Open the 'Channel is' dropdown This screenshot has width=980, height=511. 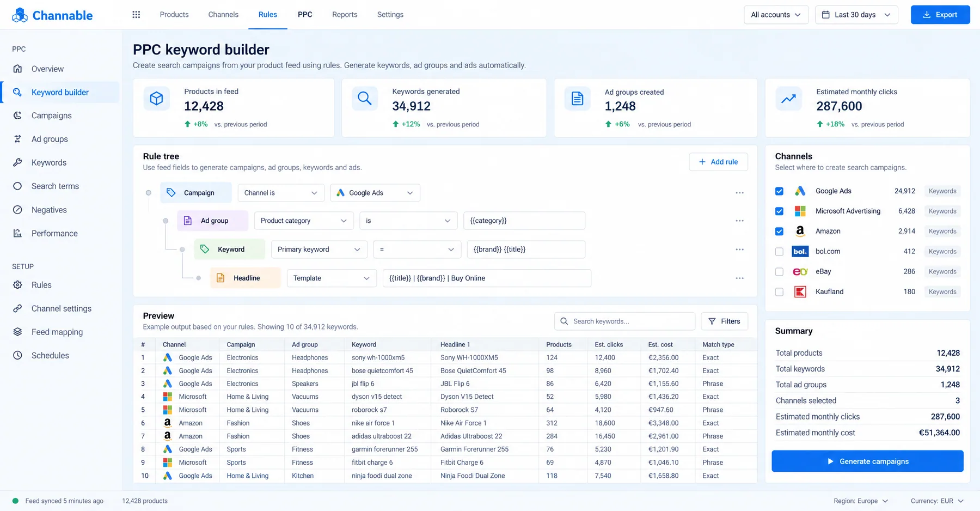coord(281,193)
